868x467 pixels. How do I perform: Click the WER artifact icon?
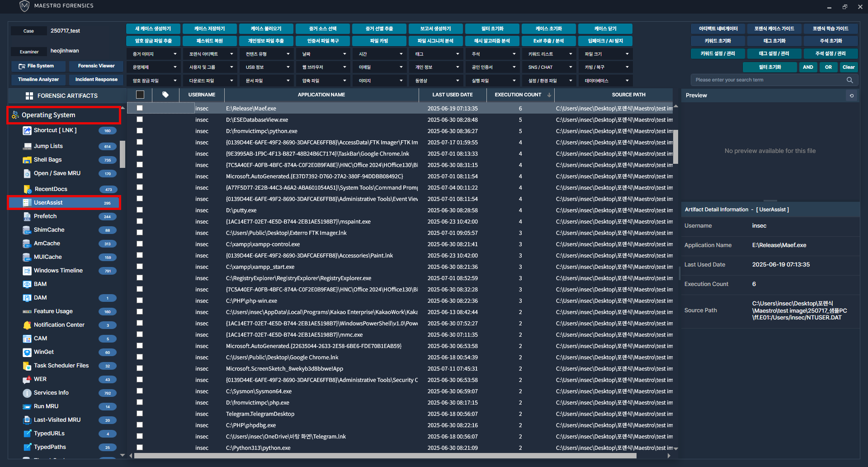tap(27, 379)
